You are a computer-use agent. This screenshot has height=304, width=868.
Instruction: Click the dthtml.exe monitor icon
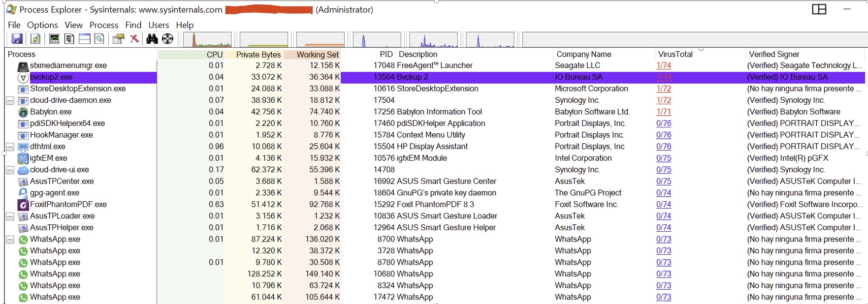click(x=23, y=147)
